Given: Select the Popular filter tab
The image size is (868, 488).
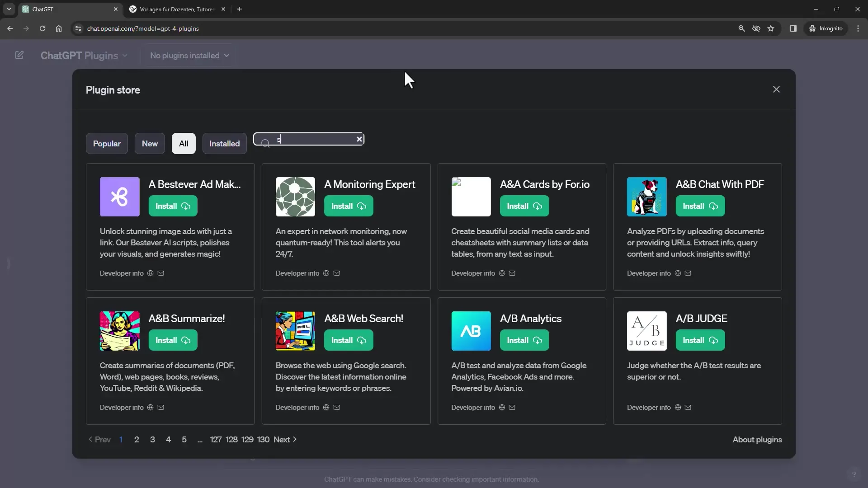Looking at the screenshot, I should coord(107,144).
